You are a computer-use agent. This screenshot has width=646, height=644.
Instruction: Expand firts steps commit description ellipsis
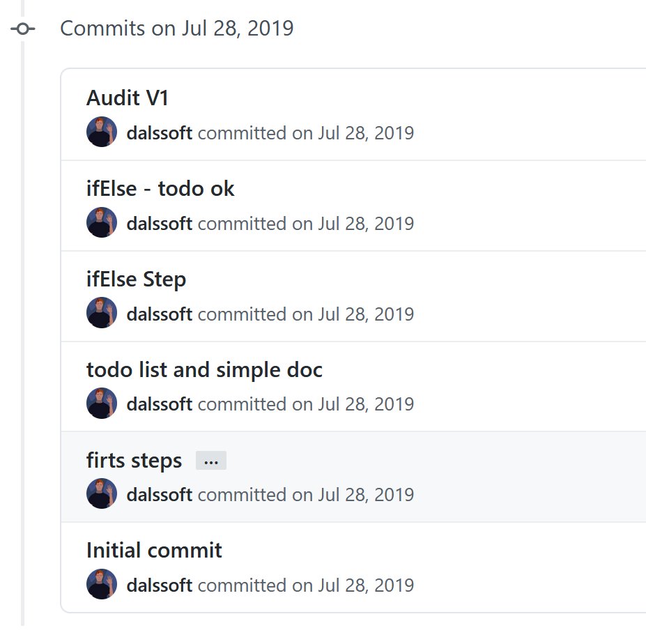[x=211, y=461]
